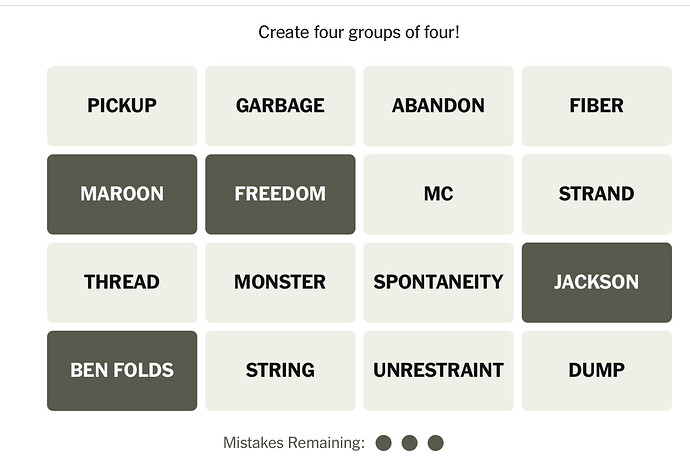The image size is (690, 461).
Task: Click the middle mistakes remaining dot
Action: [x=410, y=443]
